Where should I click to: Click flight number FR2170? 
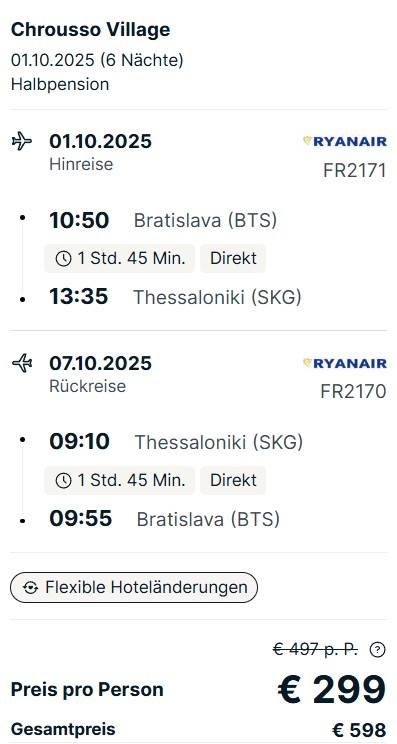(353, 392)
